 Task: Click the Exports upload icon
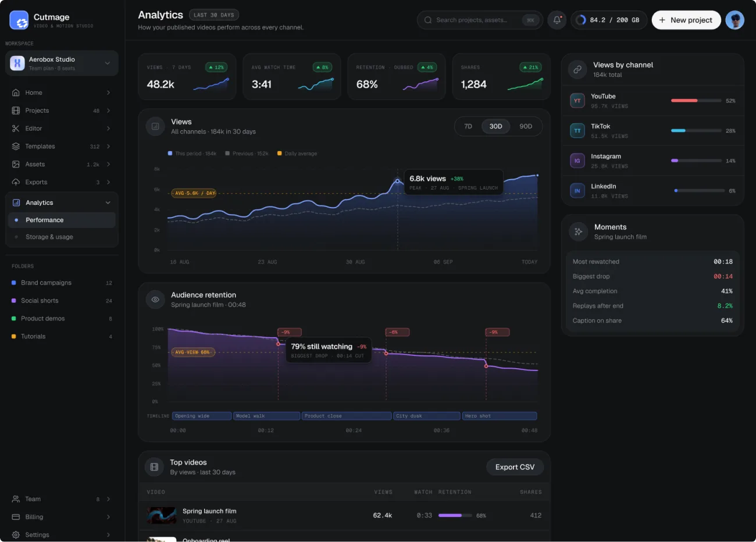[16, 183]
